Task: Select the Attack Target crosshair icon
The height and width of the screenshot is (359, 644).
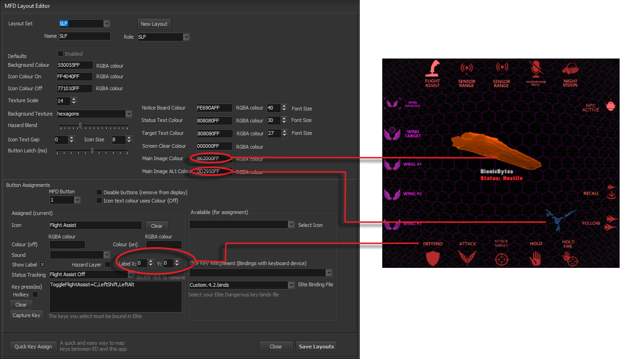Action: tap(501, 258)
